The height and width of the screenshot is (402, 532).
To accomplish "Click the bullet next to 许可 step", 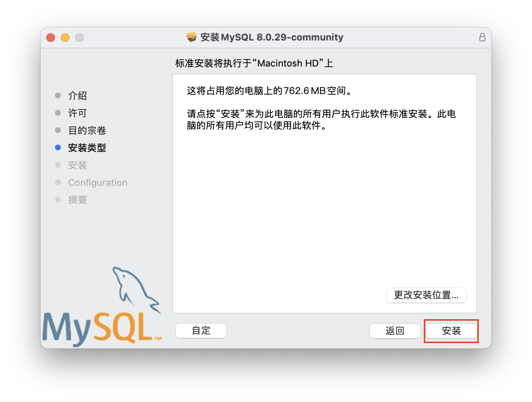I will click(x=58, y=113).
